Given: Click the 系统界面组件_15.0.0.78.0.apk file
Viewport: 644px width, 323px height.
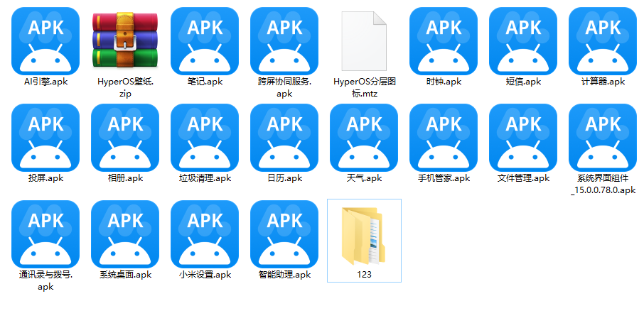Looking at the screenshot, I should pyautogui.click(x=603, y=137).
